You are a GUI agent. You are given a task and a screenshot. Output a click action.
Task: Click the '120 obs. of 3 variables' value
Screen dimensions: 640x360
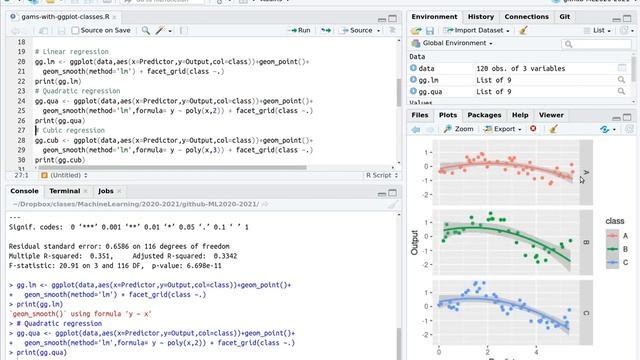point(520,68)
